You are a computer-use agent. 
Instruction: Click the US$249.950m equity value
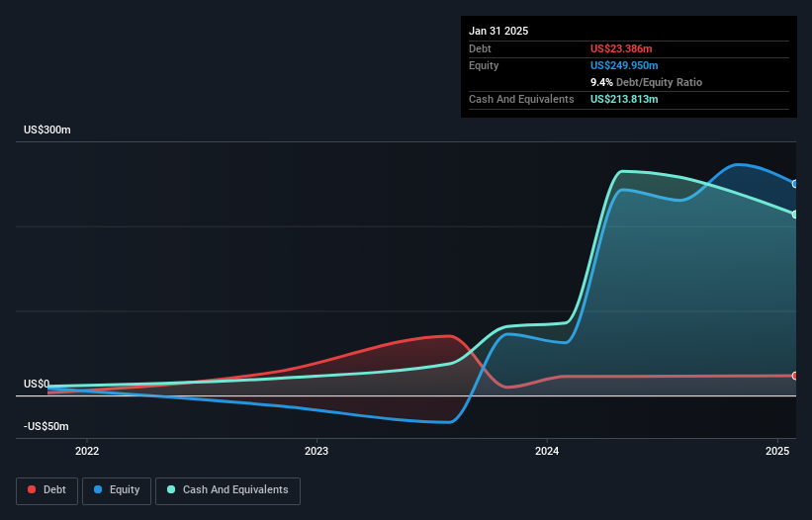(x=624, y=65)
